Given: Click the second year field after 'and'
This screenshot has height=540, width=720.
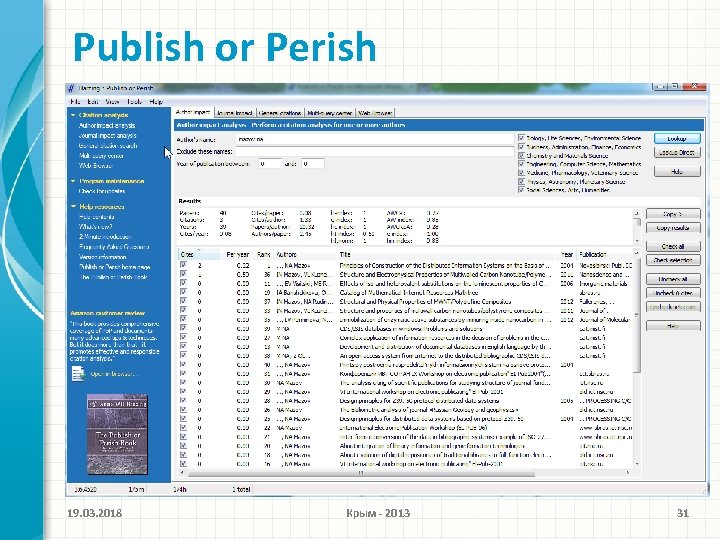Looking at the screenshot, I should [313, 163].
